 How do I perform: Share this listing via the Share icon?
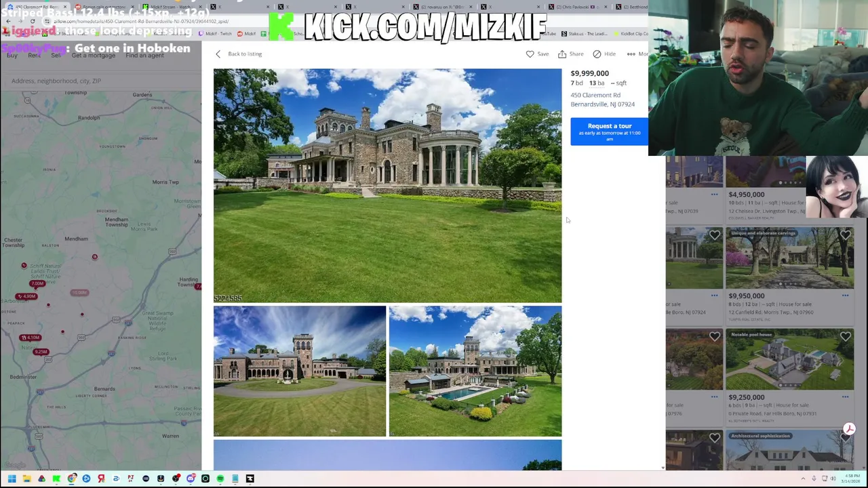tap(562, 54)
